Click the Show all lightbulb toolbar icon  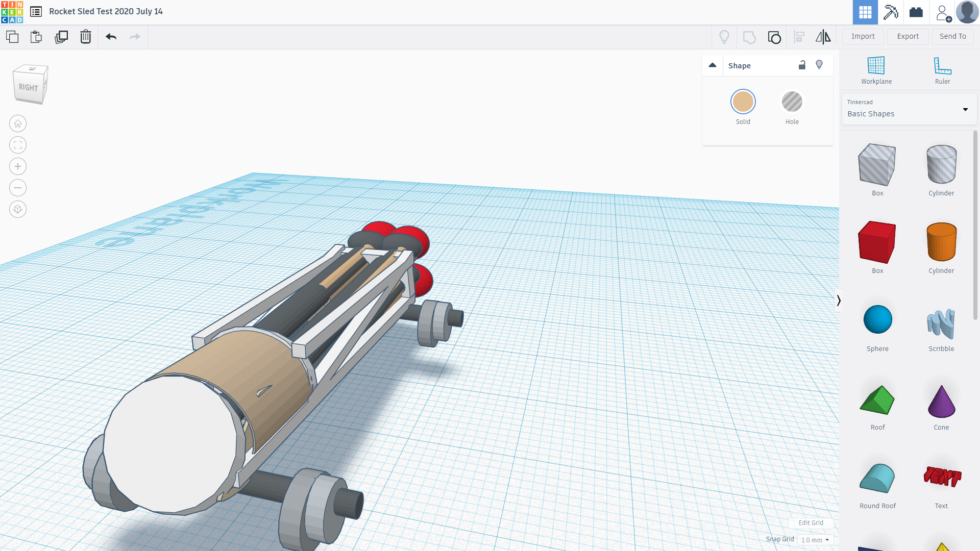coord(724,37)
